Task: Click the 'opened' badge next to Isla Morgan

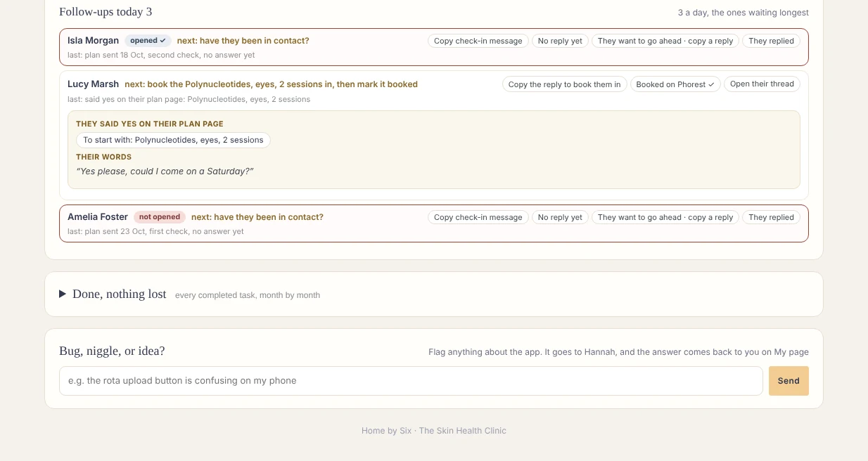Action: tap(148, 41)
